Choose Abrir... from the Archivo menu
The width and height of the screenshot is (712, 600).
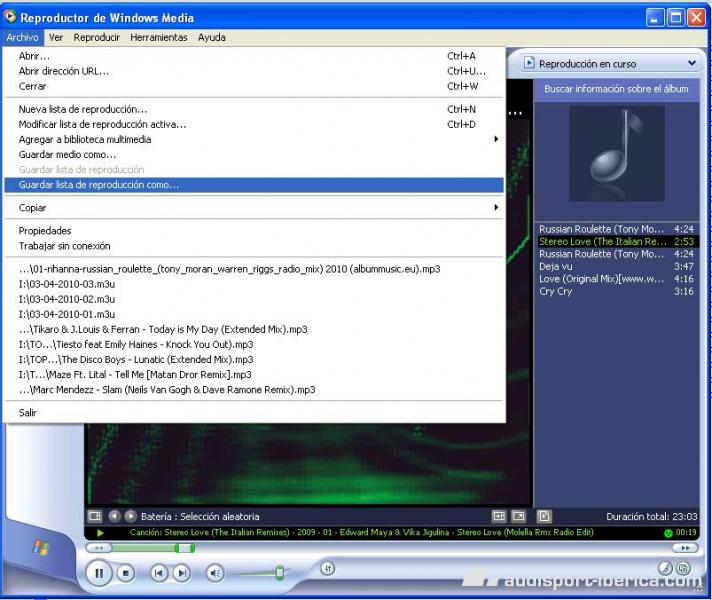tap(254, 56)
